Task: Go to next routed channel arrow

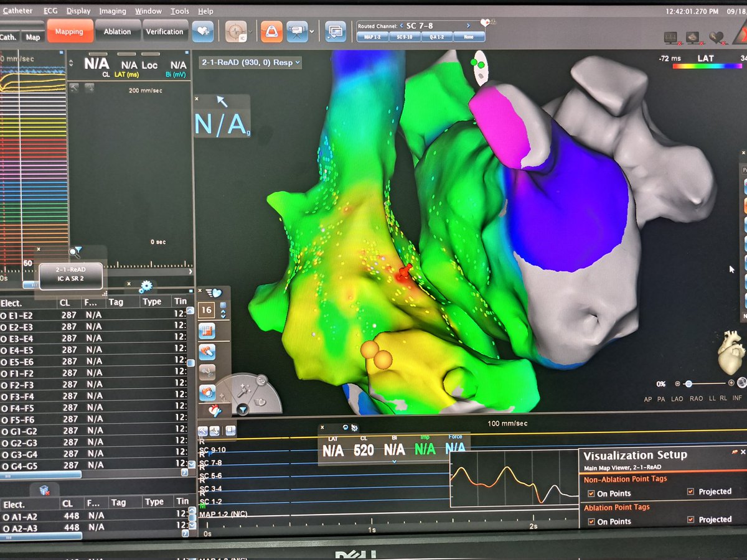Action: pyautogui.click(x=467, y=26)
